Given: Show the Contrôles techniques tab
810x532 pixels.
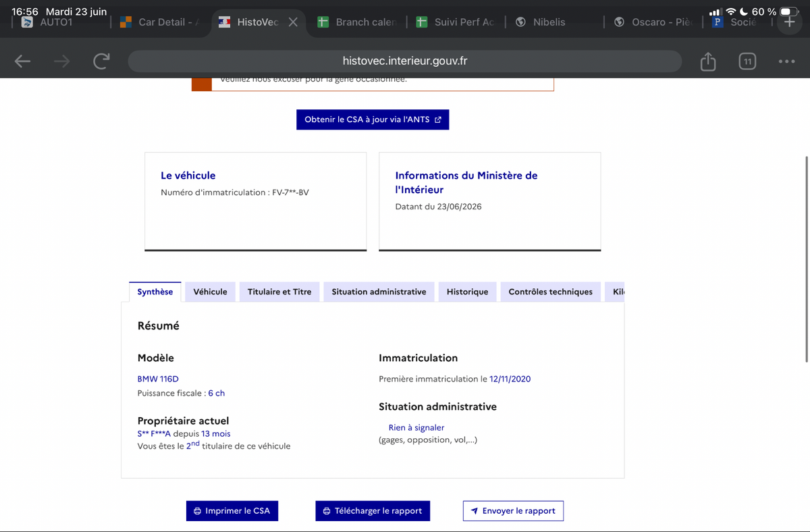Looking at the screenshot, I should pyautogui.click(x=550, y=292).
